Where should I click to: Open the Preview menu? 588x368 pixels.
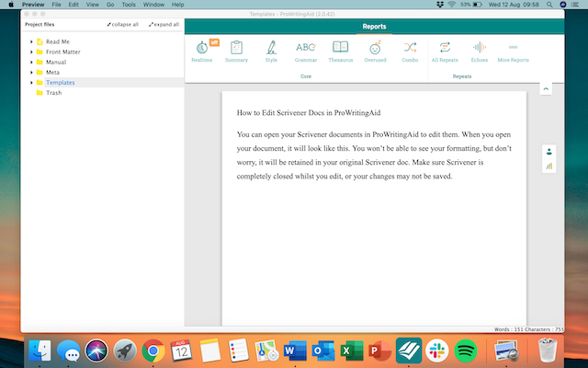pos(33,5)
